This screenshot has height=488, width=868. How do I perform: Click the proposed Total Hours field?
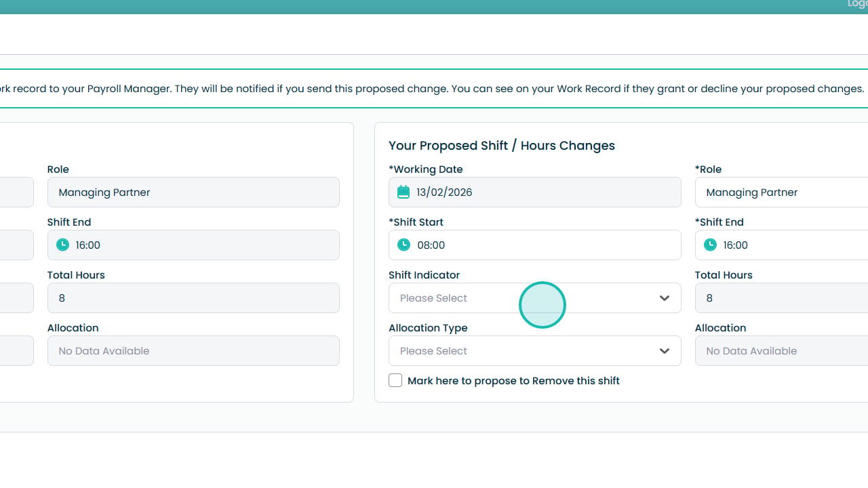(781, 298)
